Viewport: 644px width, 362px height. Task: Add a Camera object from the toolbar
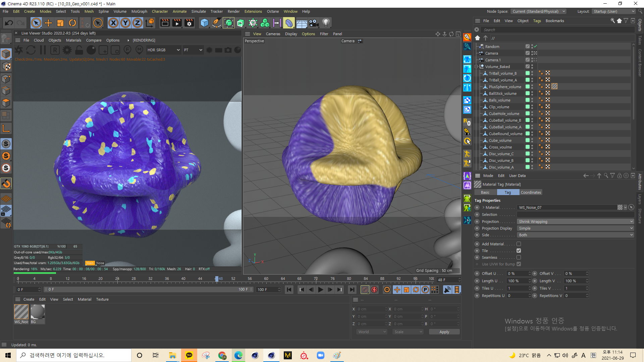(x=314, y=23)
